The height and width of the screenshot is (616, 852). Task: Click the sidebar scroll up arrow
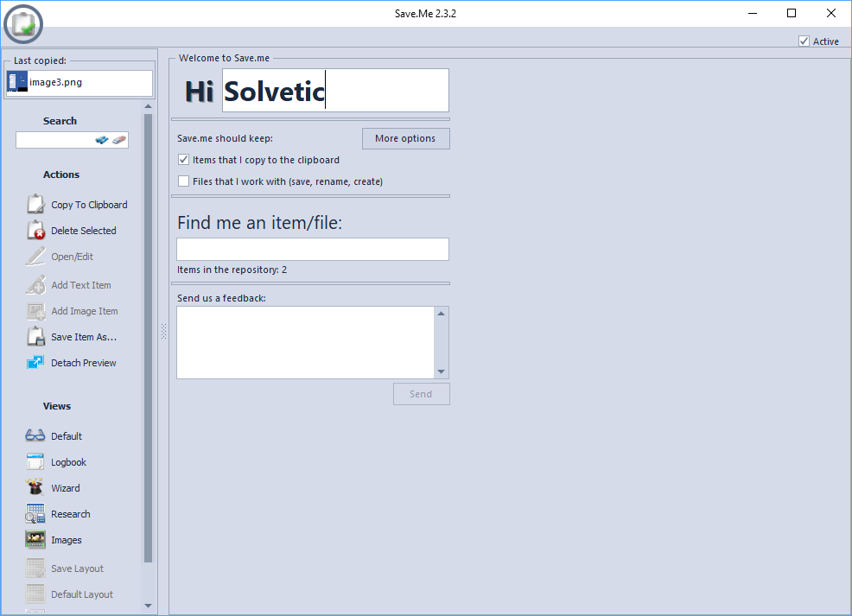pyautogui.click(x=149, y=106)
